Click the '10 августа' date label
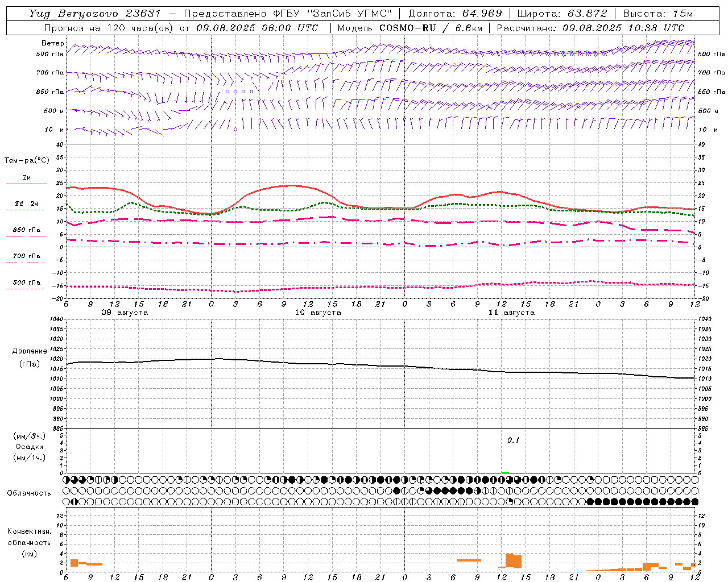The image size is (728, 582). tap(318, 313)
